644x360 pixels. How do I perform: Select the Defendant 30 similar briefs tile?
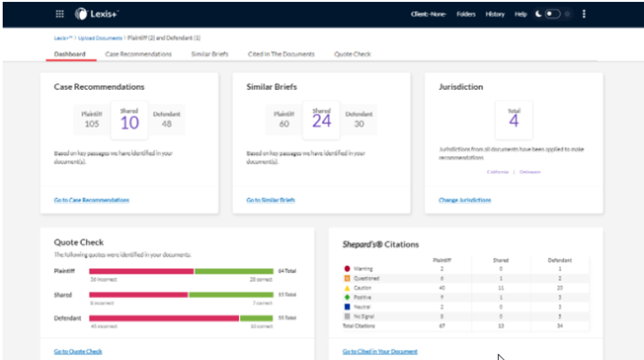(x=359, y=120)
